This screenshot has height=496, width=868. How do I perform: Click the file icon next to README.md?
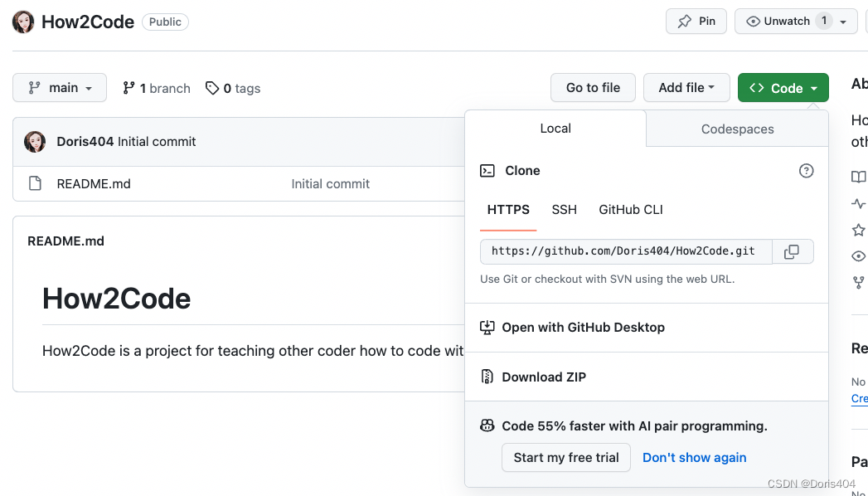[x=35, y=183]
